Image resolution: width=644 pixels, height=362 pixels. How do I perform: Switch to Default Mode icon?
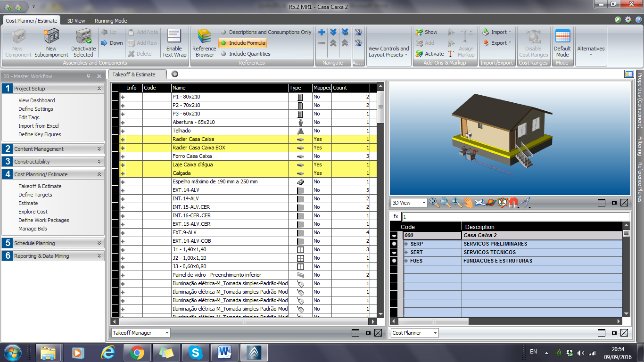pyautogui.click(x=562, y=37)
